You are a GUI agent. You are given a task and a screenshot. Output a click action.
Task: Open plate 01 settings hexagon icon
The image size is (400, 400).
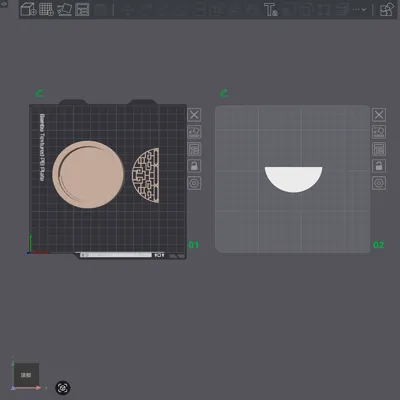click(194, 183)
